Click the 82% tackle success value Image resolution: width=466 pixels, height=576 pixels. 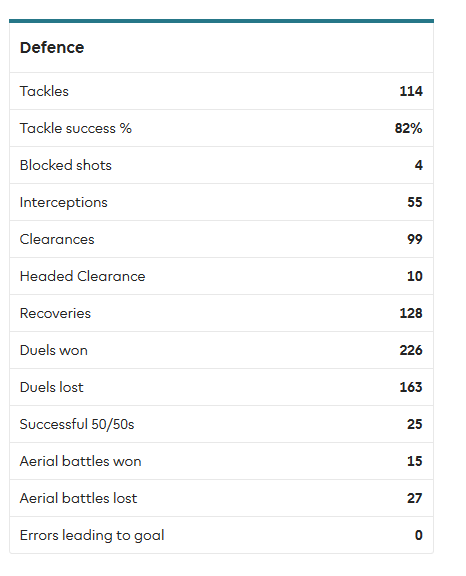pos(408,128)
